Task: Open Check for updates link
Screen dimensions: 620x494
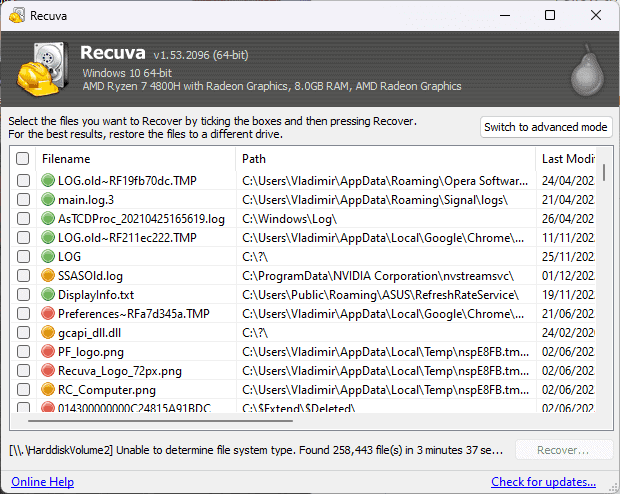Action: pyautogui.click(x=543, y=482)
